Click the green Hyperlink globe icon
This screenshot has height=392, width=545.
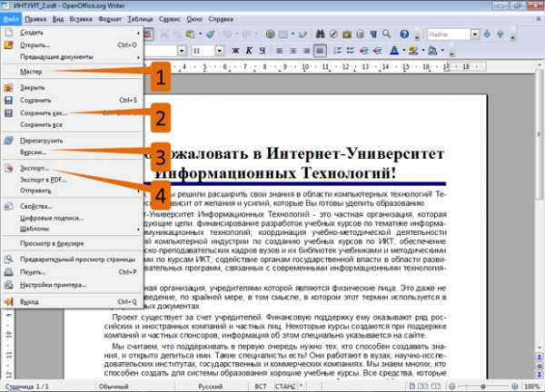tap(270, 34)
